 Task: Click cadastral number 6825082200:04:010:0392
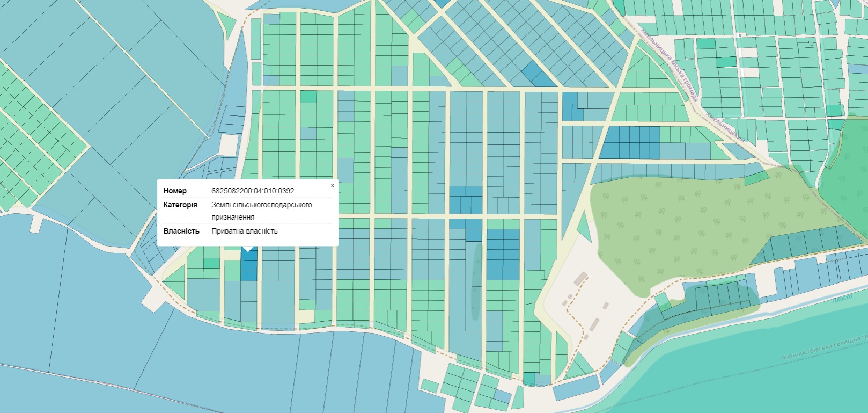click(253, 191)
